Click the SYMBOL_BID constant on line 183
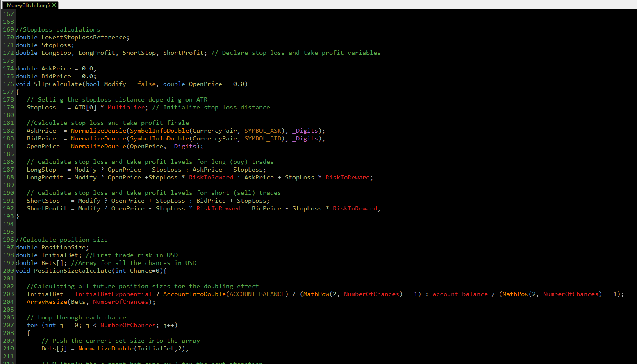This screenshot has height=364, width=637. coord(263,138)
